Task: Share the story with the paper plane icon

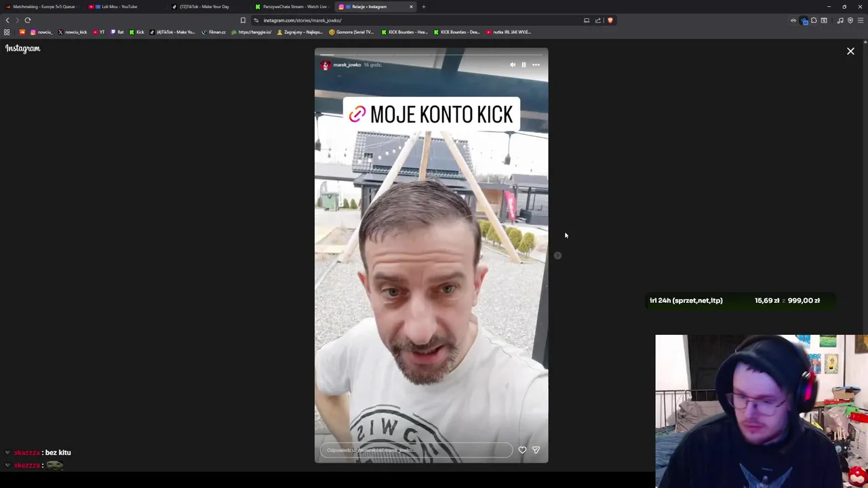Action: (x=536, y=450)
